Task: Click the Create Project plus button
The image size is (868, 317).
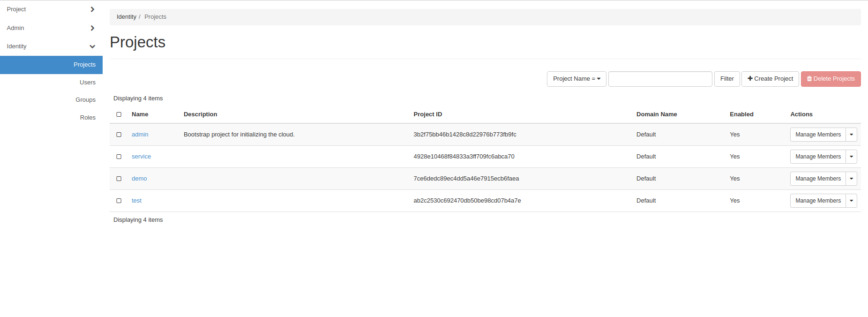Action: [x=770, y=79]
